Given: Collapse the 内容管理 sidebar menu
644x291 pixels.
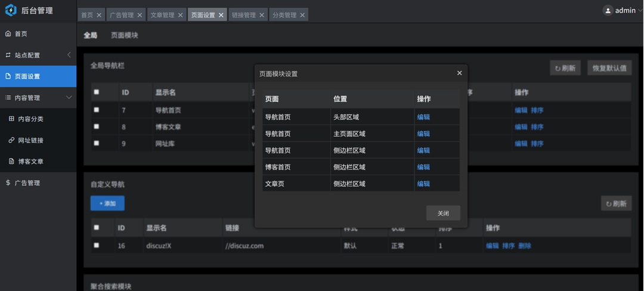Looking at the screenshot, I should click(38, 98).
